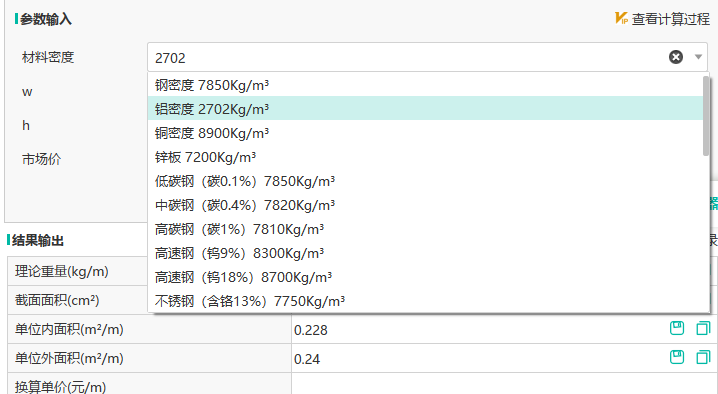Click the density list scrollbar thumb
Image resolution: width=718 pixels, height=394 pixels.
click(706, 115)
